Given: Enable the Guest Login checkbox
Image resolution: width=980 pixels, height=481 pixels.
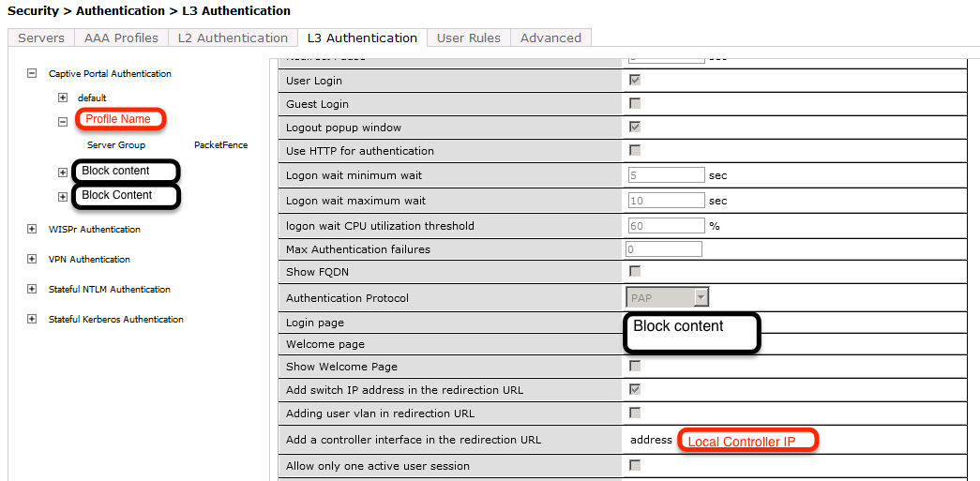Looking at the screenshot, I should 635,103.
